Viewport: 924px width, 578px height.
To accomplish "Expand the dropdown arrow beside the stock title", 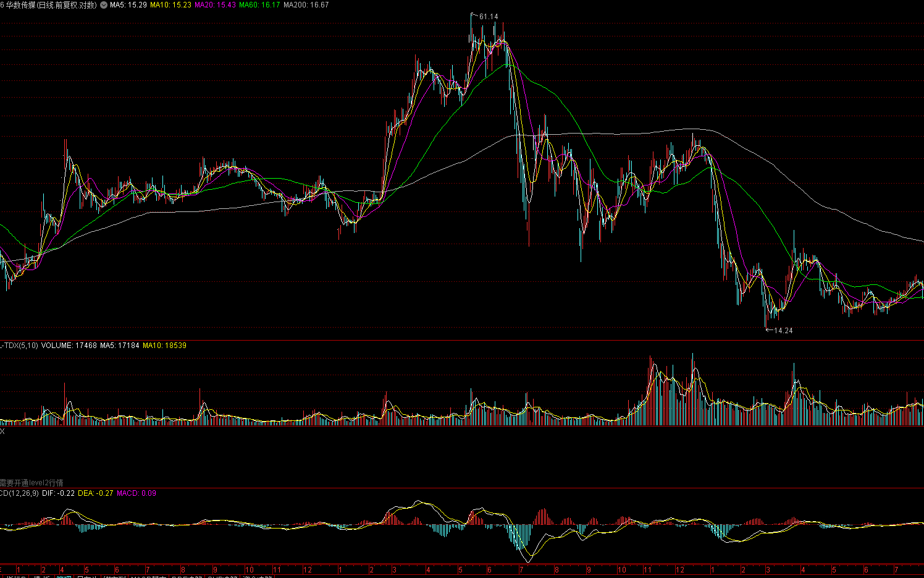I will point(103,5).
